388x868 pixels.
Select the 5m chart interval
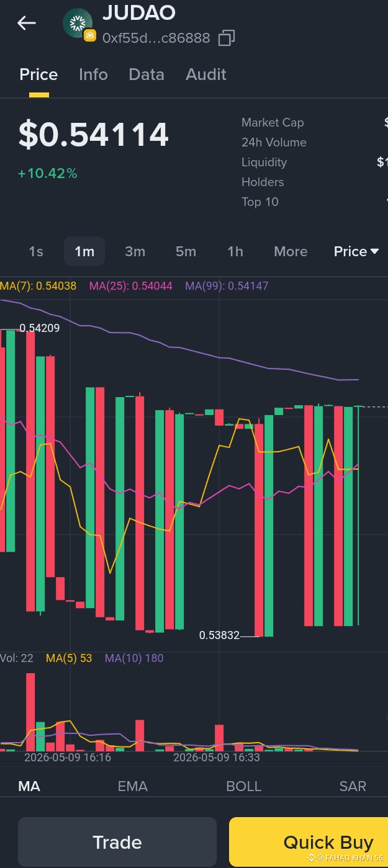point(186,251)
